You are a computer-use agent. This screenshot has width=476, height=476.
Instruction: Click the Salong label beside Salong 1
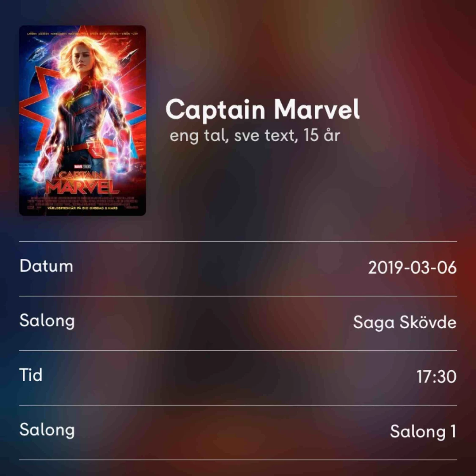(x=47, y=430)
